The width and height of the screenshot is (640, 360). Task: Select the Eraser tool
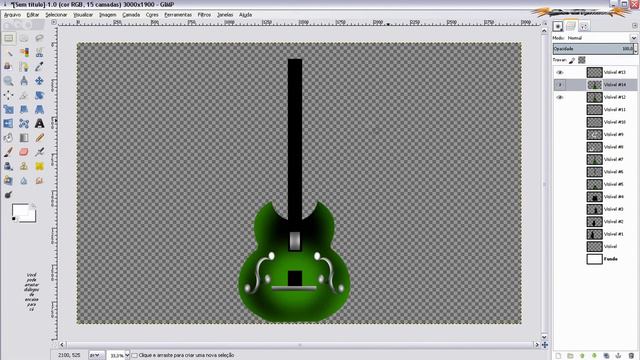coord(24,152)
